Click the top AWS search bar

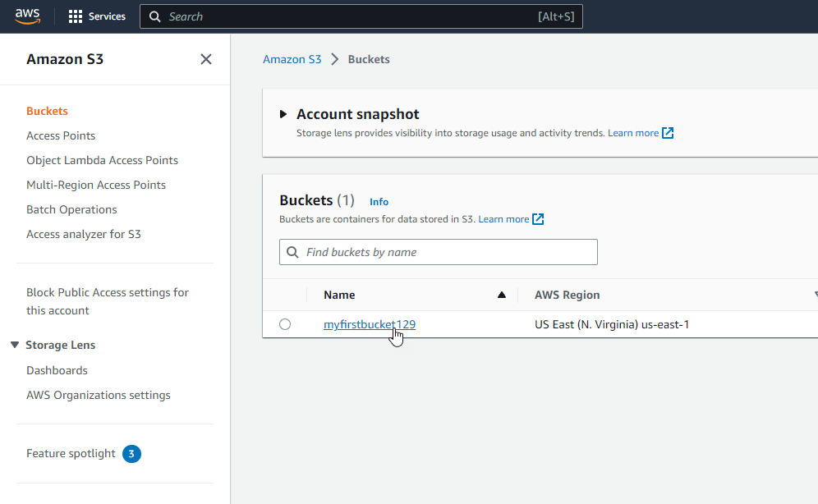361,16
